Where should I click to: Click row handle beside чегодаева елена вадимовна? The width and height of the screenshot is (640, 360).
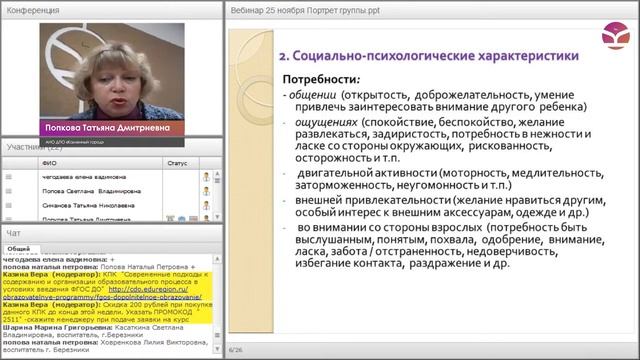(9, 177)
